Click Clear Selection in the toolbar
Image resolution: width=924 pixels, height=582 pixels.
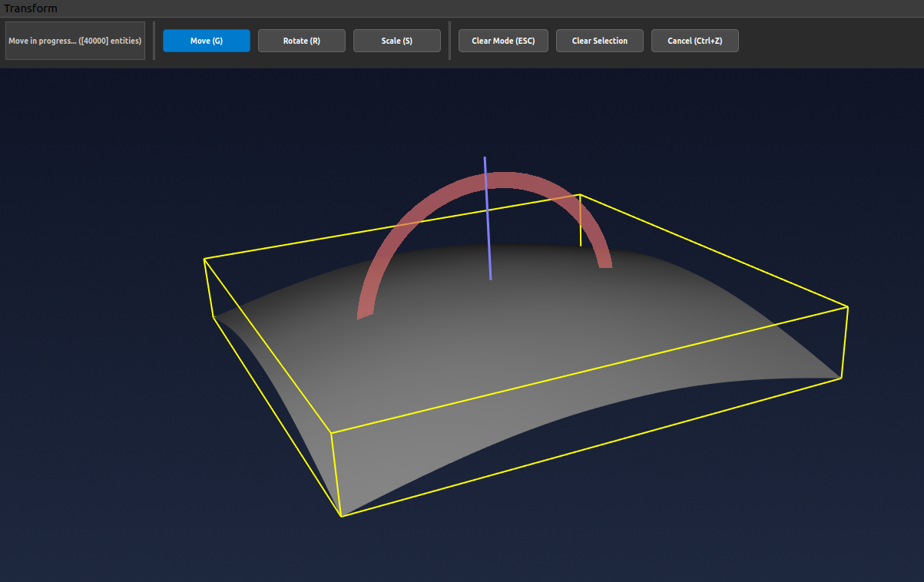pos(599,41)
